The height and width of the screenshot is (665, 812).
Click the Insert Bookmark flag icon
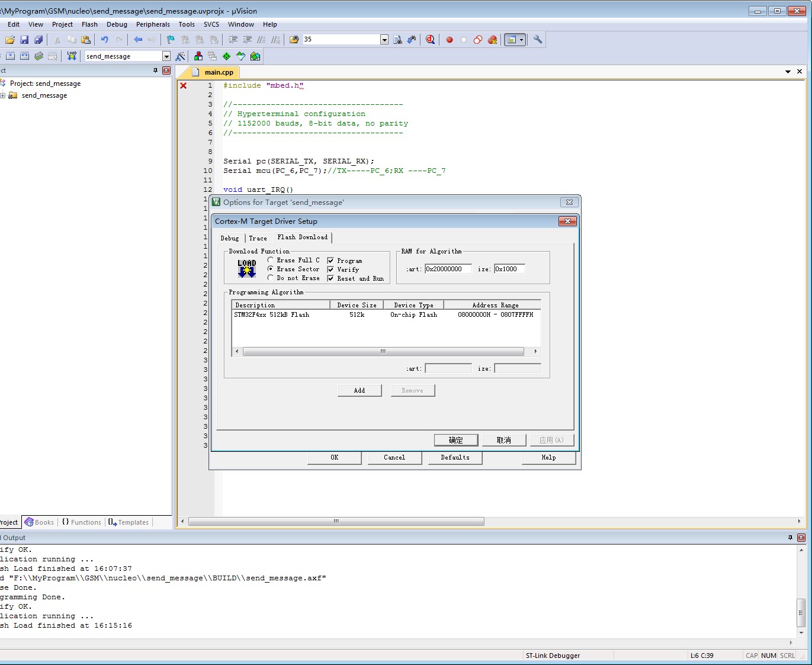tap(171, 40)
